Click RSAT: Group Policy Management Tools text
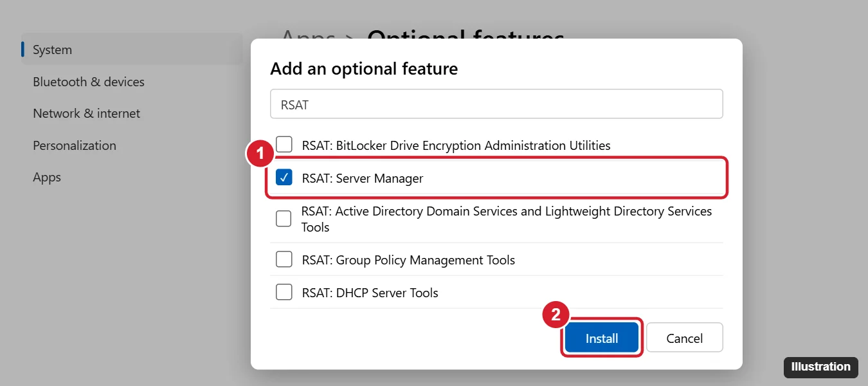 tap(408, 260)
